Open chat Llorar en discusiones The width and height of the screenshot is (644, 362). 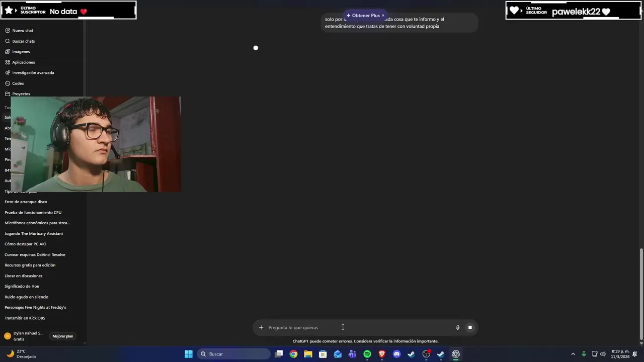(x=24, y=276)
